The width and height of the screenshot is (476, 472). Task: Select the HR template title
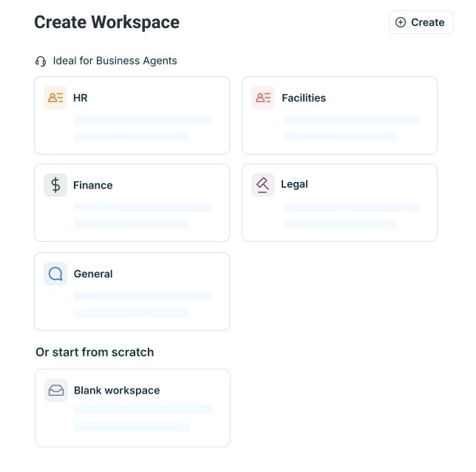[x=81, y=98]
